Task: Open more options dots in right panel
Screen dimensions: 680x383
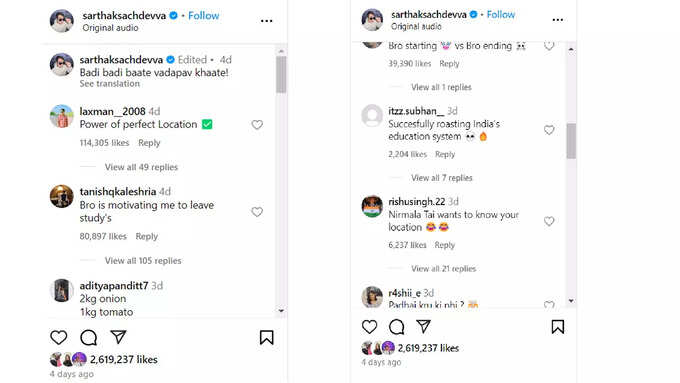Action: [x=558, y=20]
